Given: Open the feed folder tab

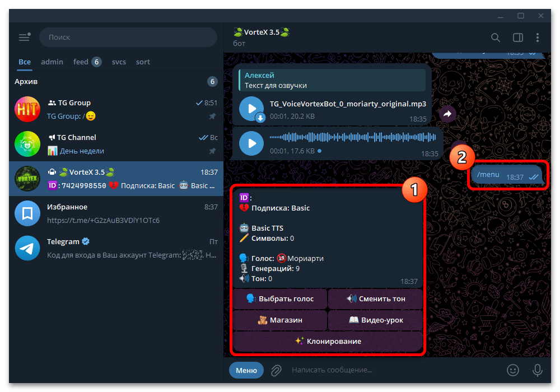Looking at the screenshot, I should 87,62.
